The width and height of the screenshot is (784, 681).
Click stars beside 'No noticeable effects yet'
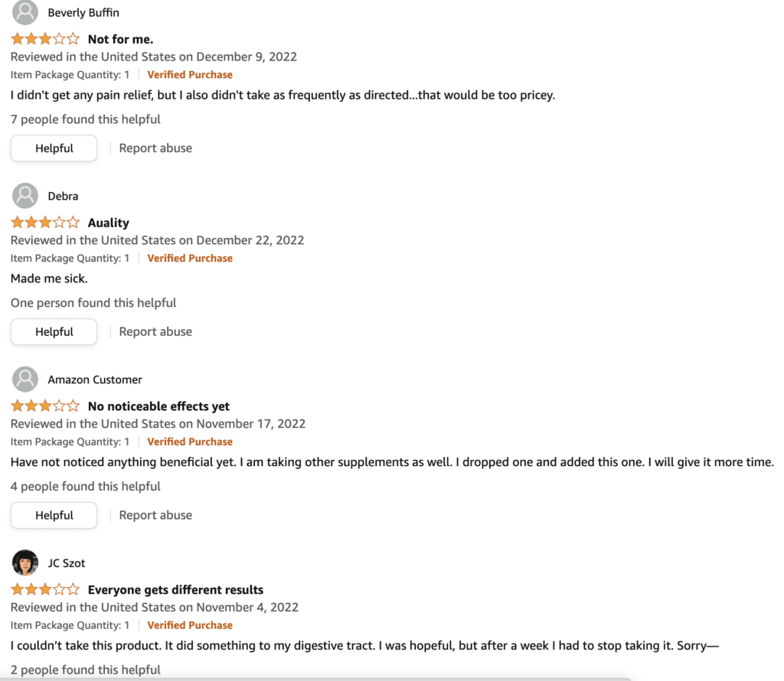tap(45, 406)
